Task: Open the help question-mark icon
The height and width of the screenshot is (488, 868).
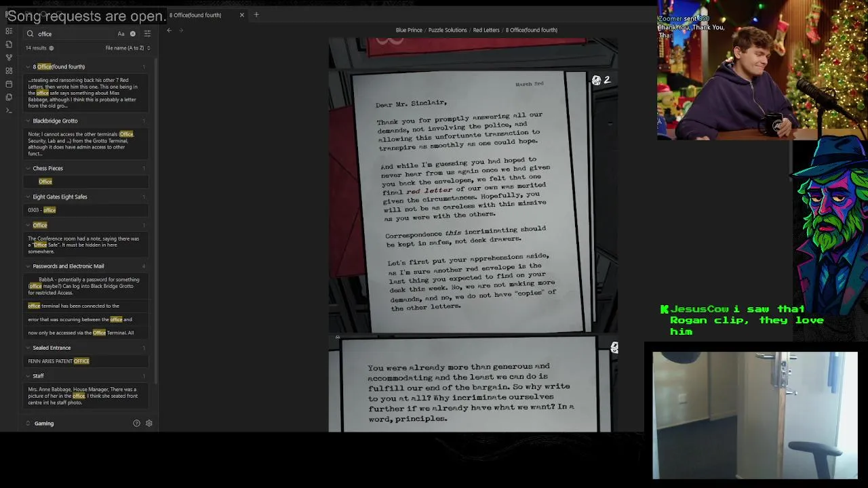Action: tap(136, 424)
